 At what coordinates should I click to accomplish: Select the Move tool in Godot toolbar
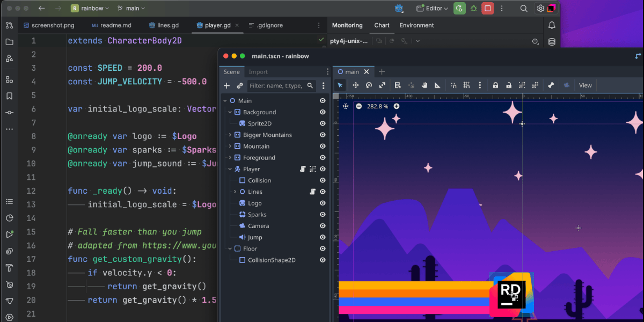point(355,85)
